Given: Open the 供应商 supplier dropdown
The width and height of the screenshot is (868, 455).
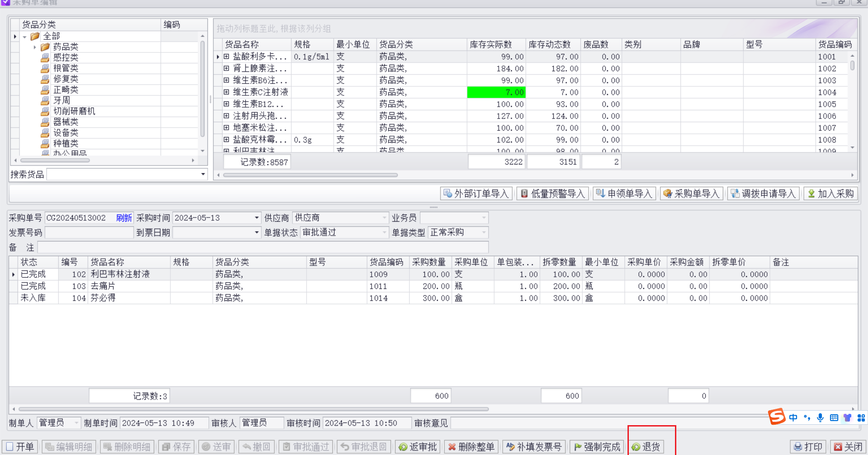Looking at the screenshot, I should tap(385, 218).
